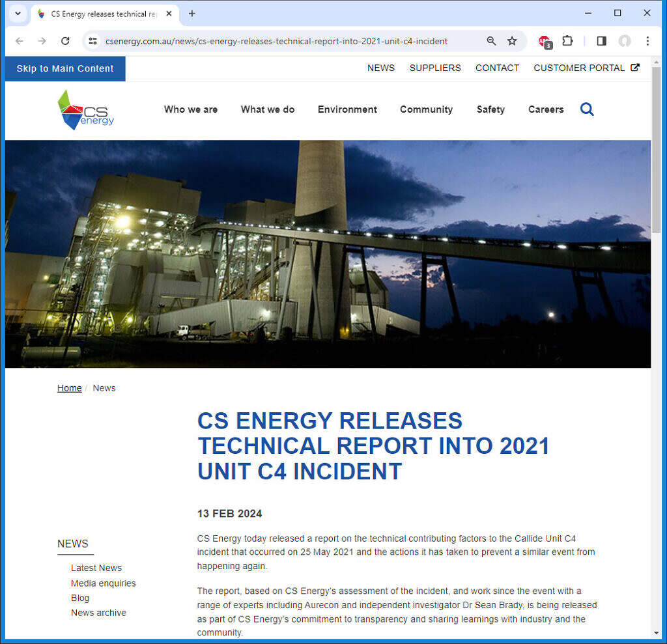
Task: Click the Skip to Main Content button
Action: [x=64, y=68]
